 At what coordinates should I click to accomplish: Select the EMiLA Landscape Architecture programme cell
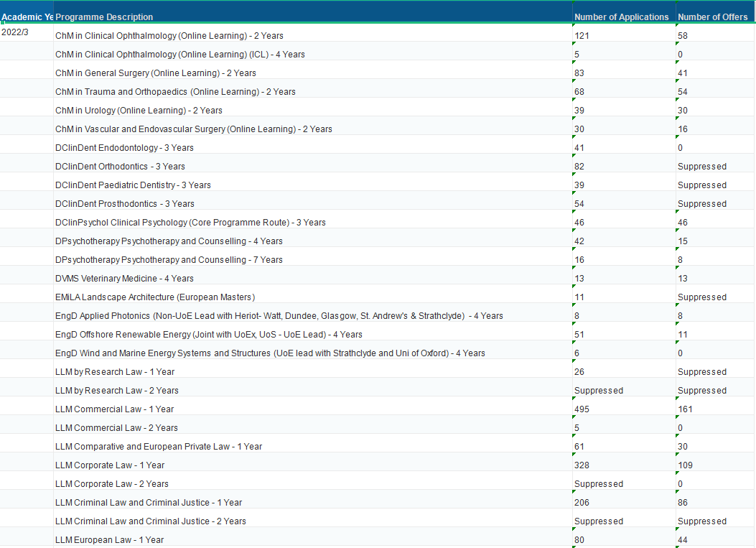click(x=155, y=297)
